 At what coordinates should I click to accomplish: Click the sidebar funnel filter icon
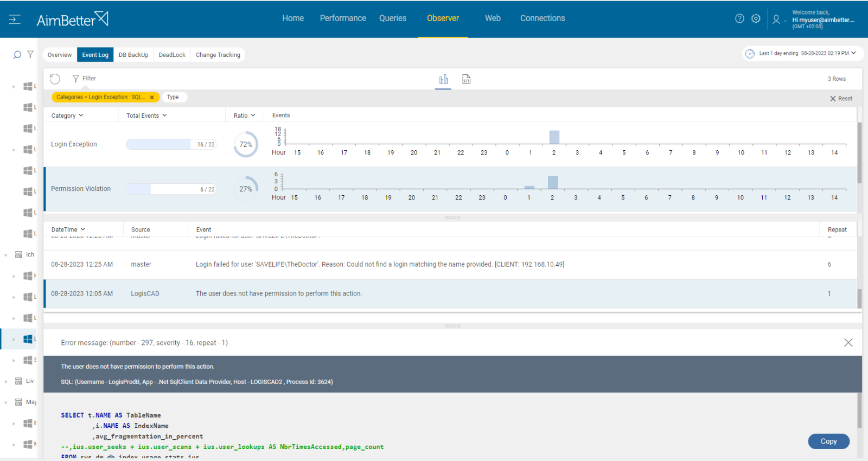pos(30,54)
